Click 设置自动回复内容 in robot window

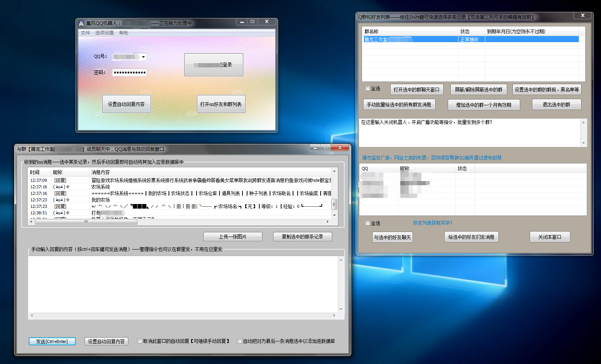pyautogui.click(x=126, y=104)
